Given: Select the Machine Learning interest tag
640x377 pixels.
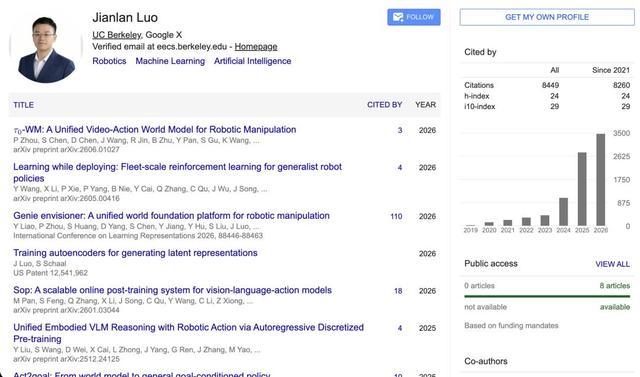Looking at the screenshot, I should 170,61.
